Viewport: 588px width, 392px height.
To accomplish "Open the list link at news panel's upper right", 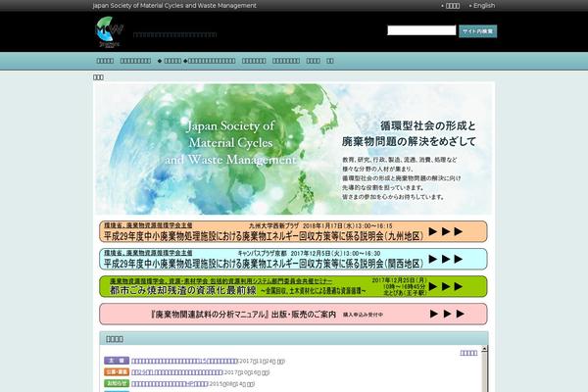I will [x=468, y=353].
